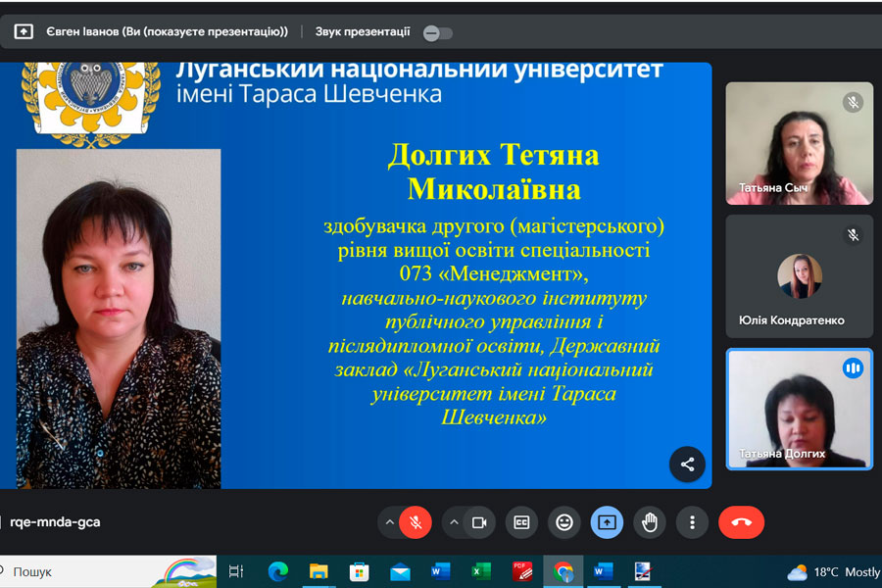The image size is (882, 588).
Task: Open the last app icon on the taskbar
Action: (642, 571)
